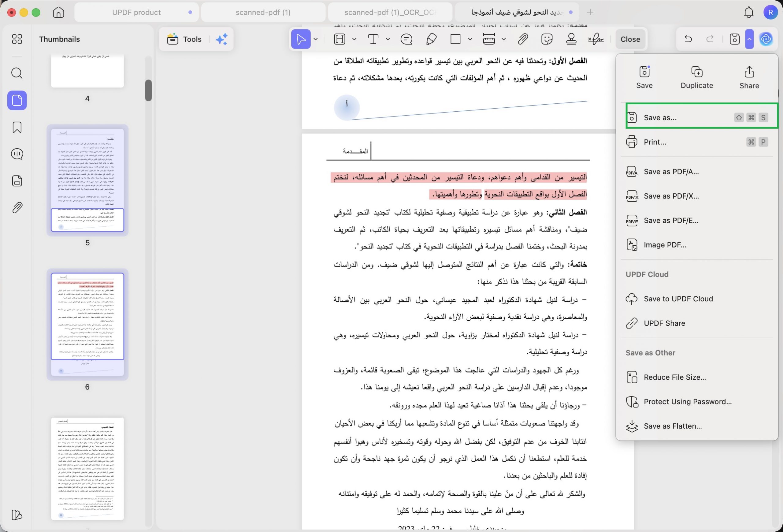Open the Attachments panel icon in sidebar

[17, 207]
